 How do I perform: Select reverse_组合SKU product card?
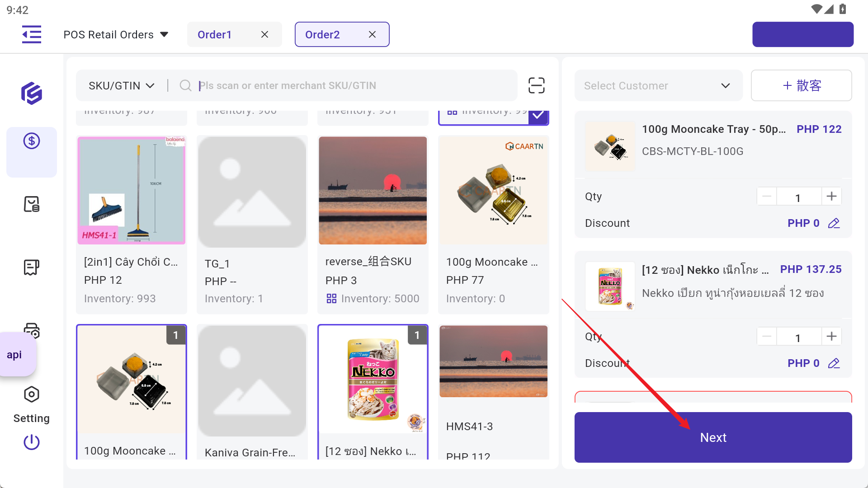coord(373,225)
